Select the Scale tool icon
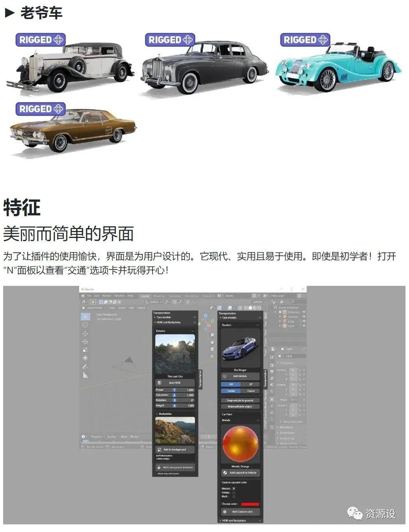The image size is (409, 532). (x=85, y=350)
